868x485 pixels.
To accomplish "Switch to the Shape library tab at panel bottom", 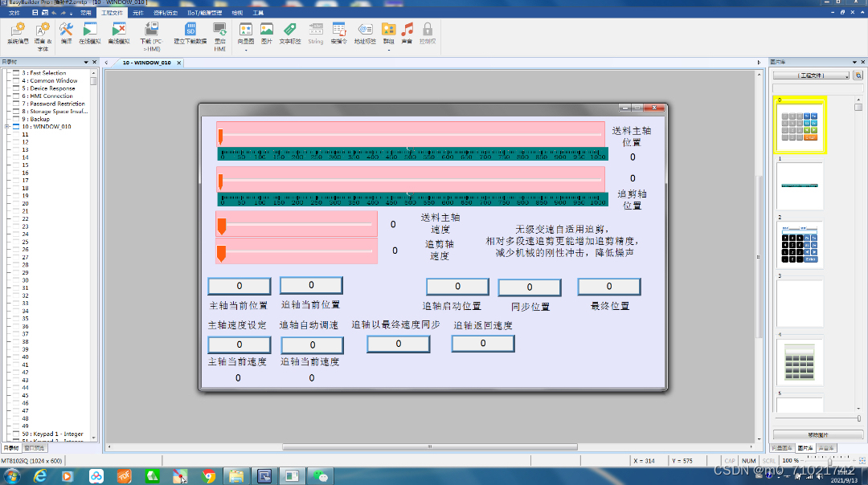I will 782,448.
